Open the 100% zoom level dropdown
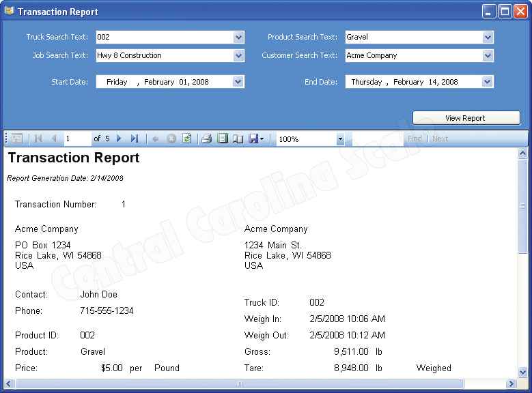This screenshot has height=393, width=532. 340,139
